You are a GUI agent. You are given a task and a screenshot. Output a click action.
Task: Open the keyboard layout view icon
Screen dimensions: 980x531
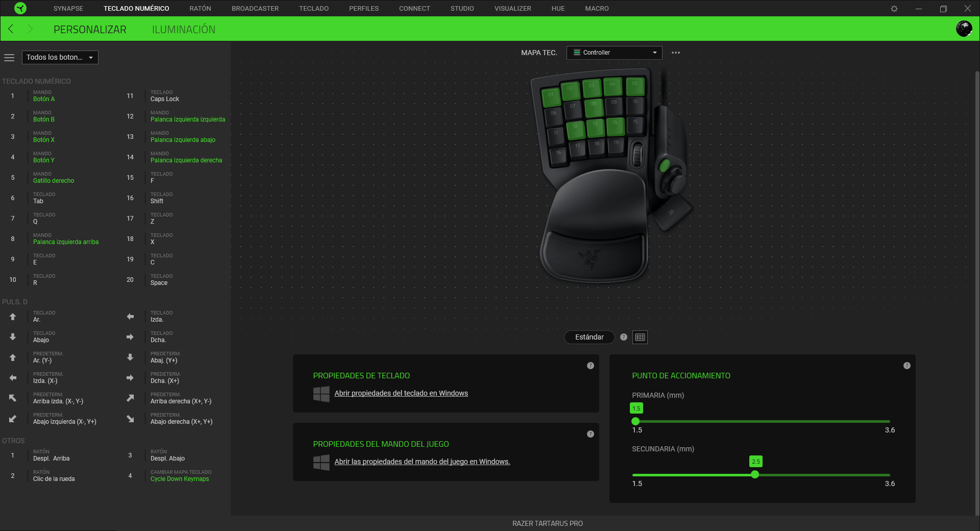point(640,337)
